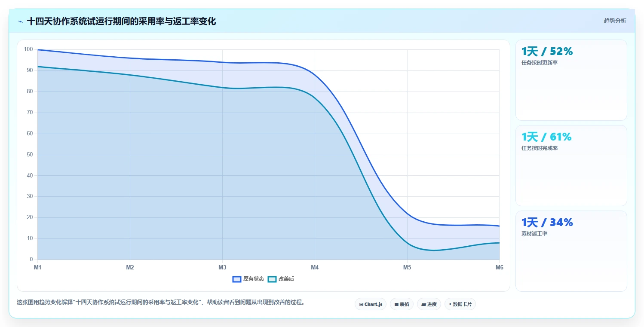Toggle the 改善后 legend swatch
The image size is (644, 327).
pos(272,279)
